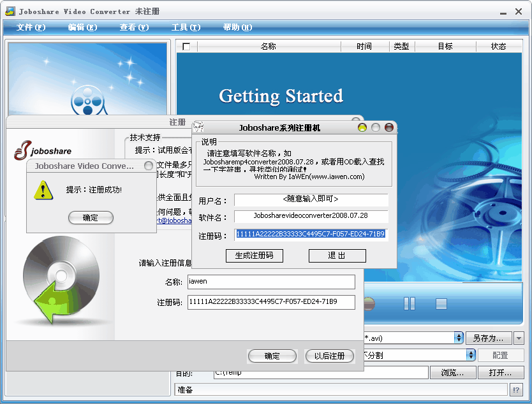
Task: Expand the profile format dropdown (*.avi)
Action: tap(458, 338)
